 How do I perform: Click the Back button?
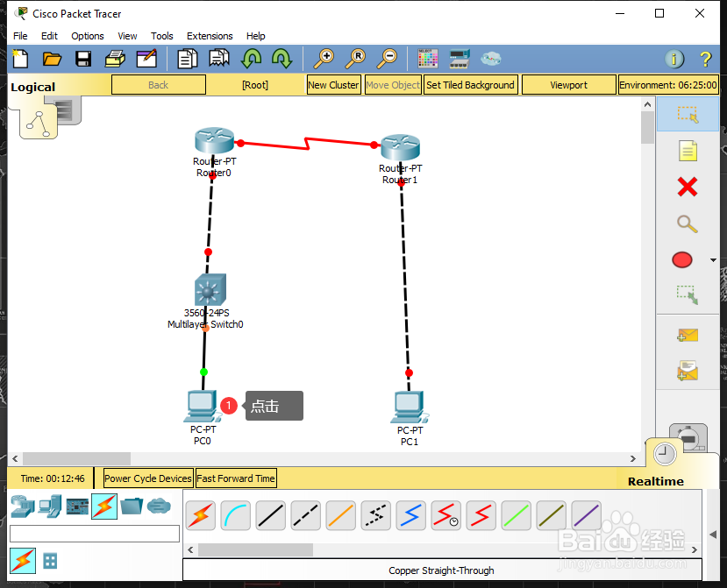pyautogui.click(x=159, y=85)
